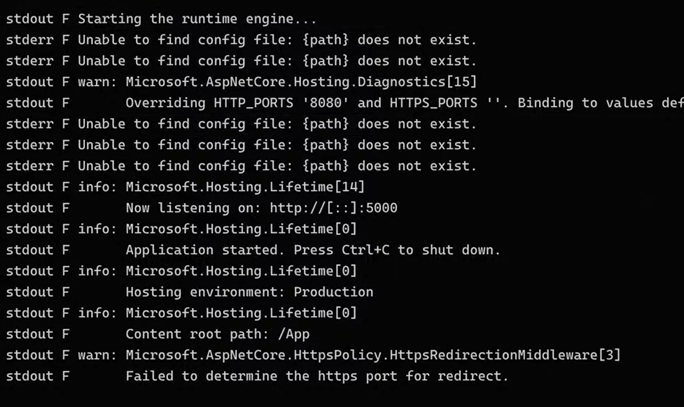Click the '/App' path text

coord(294,334)
